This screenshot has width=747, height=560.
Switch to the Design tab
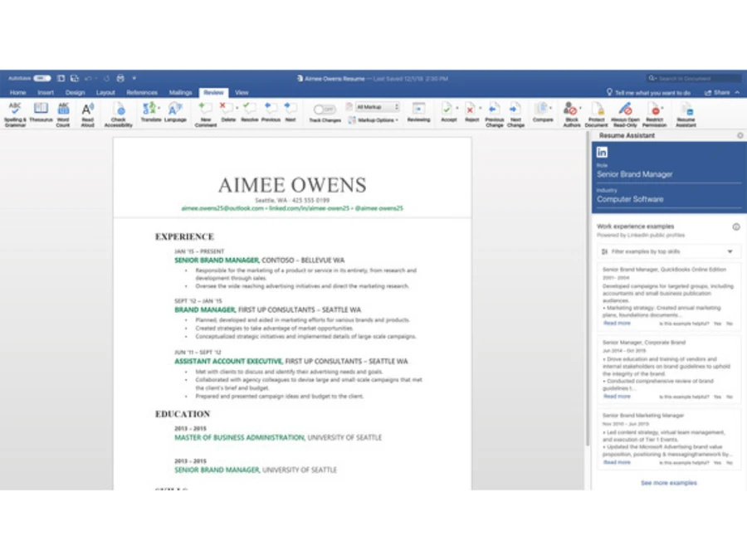[x=76, y=92]
